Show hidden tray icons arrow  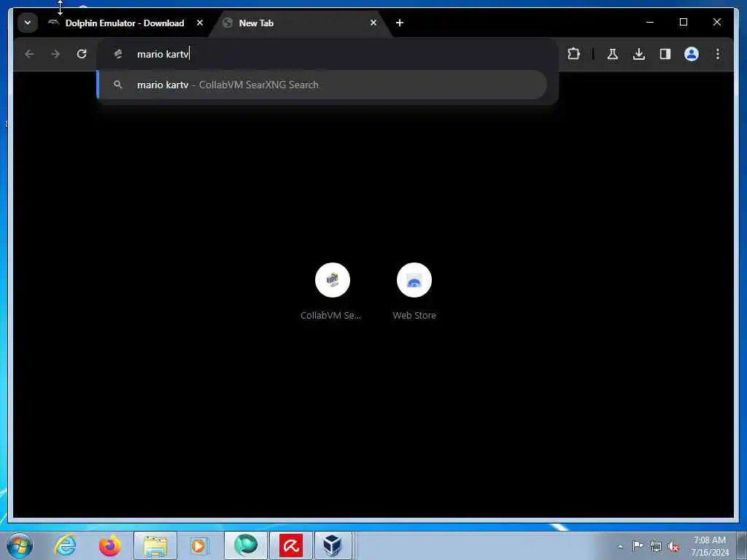[x=620, y=547]
